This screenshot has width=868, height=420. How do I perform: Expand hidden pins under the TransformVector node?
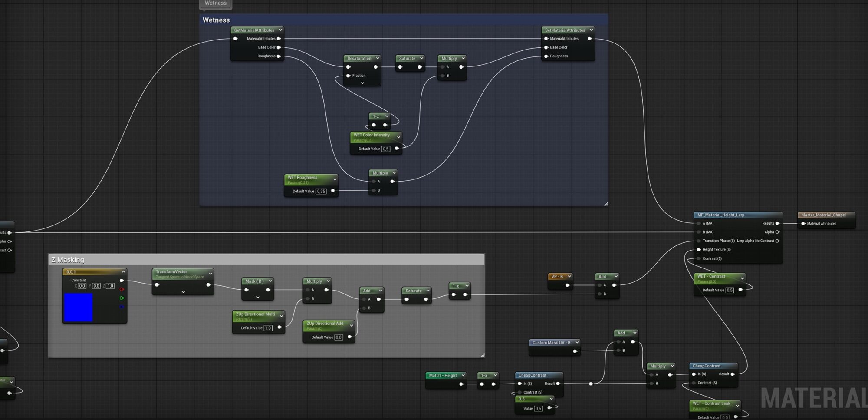183,292
